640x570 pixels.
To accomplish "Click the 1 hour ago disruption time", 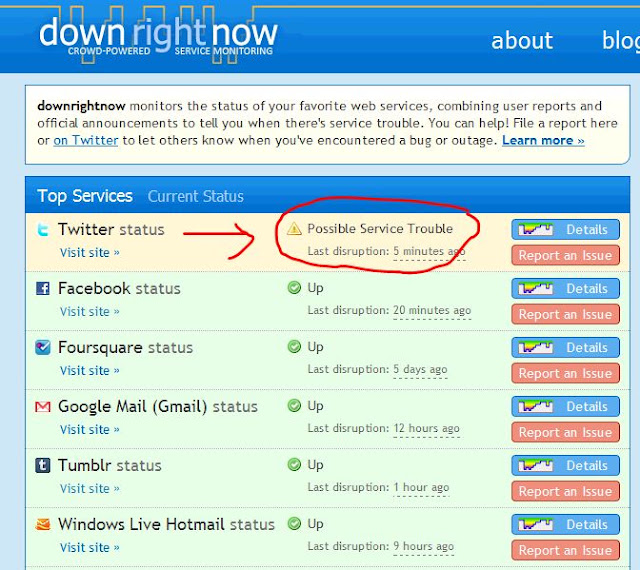I will tap(421, 488).
